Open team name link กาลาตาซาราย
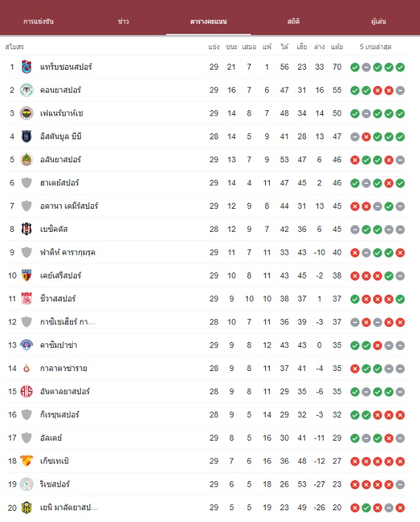This screenshot has height=522, width=420. tap(64, 368)
